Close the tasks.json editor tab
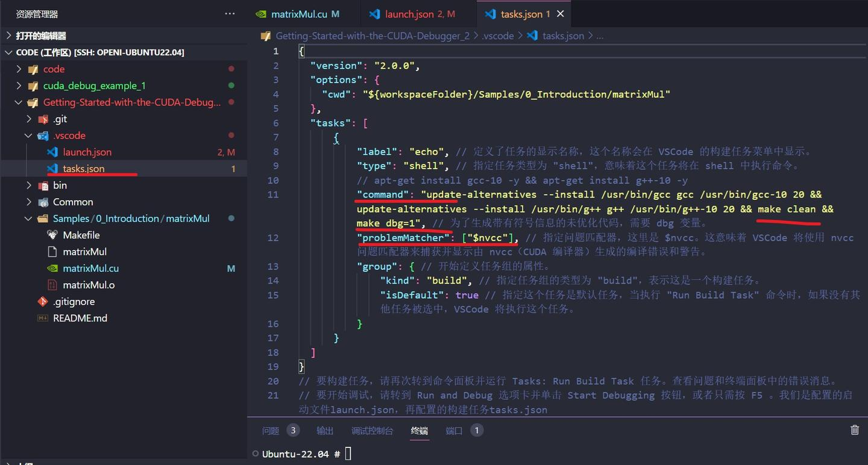 (561, 14)
